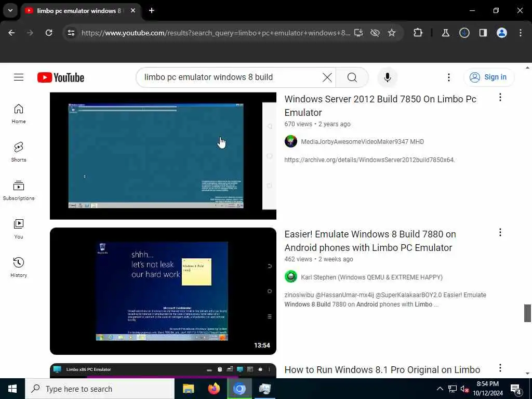Open the YouTube guide hamburger menu
The image size is (532, 399).
(19, 77)
